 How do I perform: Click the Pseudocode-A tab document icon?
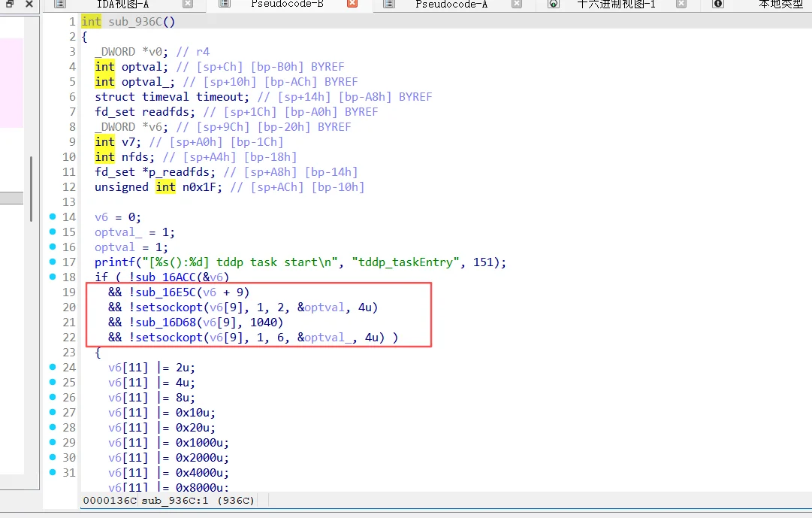(x=389, y=4)
